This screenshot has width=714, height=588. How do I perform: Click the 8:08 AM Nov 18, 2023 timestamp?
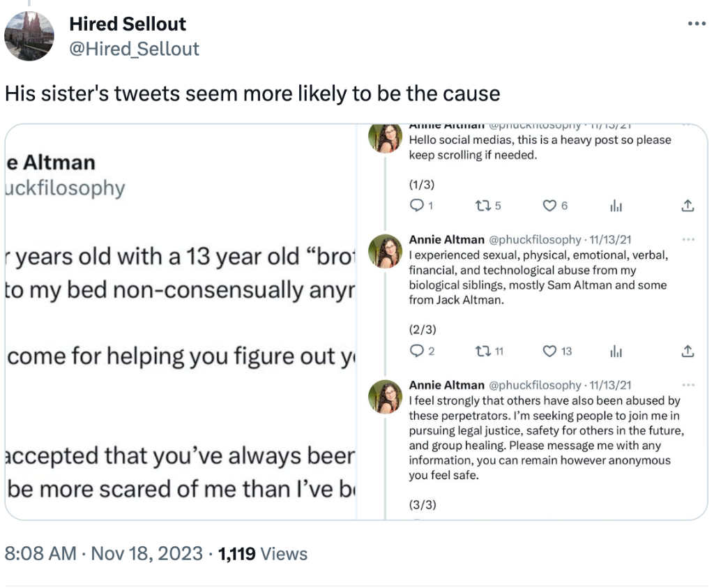coord(103,553)
